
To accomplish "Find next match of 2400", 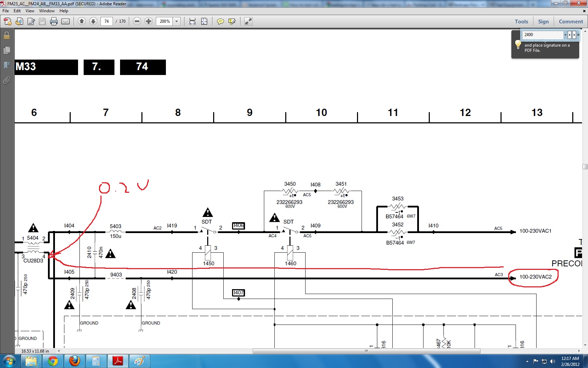I will (574, 35).
